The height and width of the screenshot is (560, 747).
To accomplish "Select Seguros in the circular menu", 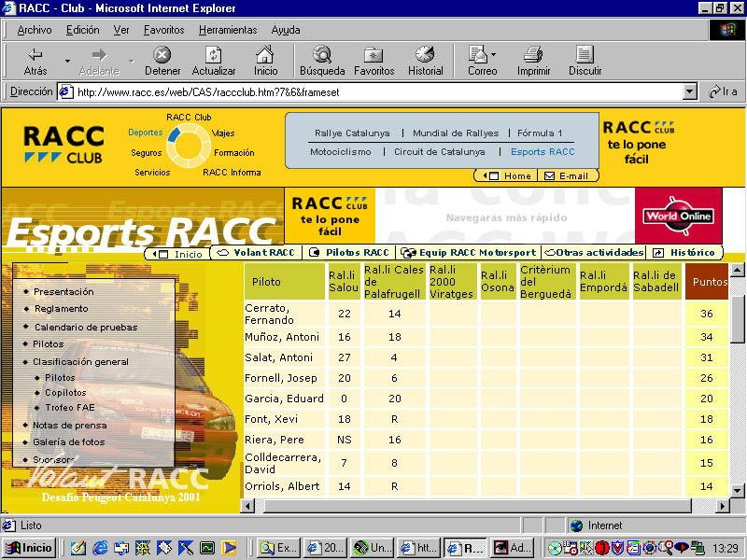I will coord(147,153).
